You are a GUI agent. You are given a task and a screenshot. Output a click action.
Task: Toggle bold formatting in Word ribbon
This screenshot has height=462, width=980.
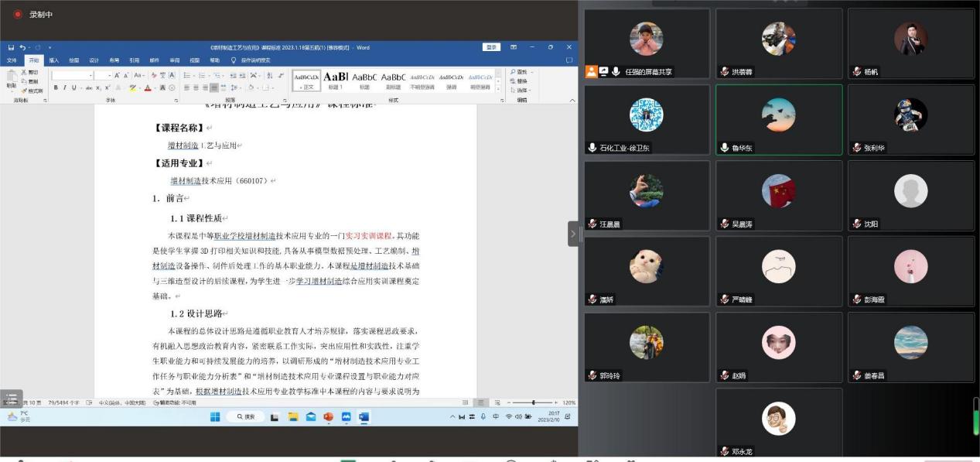click(55, 87)
